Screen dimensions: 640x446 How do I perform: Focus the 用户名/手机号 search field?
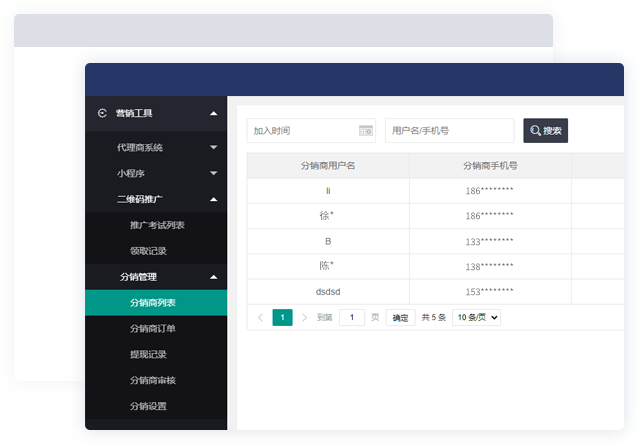(x=449, y=131)
